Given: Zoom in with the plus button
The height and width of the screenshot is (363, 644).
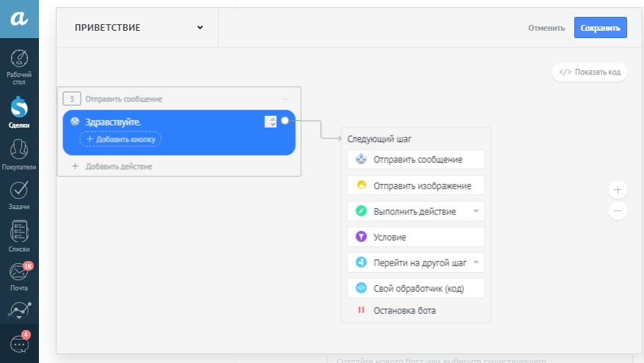Looking at the screenshot, I should click(618, 190).
